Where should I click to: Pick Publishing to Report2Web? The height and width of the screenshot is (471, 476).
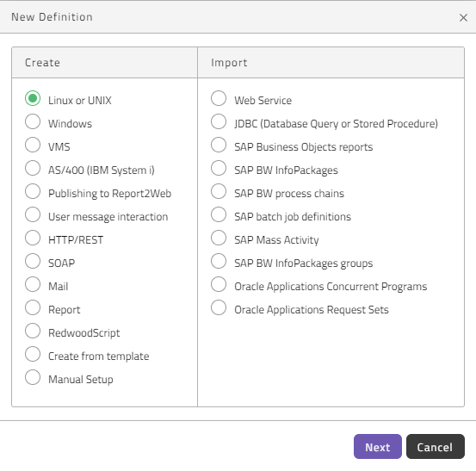coord(33,191)
